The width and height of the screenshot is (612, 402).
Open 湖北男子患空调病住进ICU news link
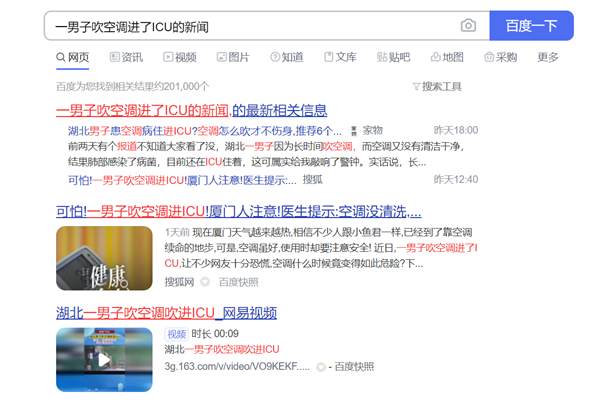coord(205,131)
